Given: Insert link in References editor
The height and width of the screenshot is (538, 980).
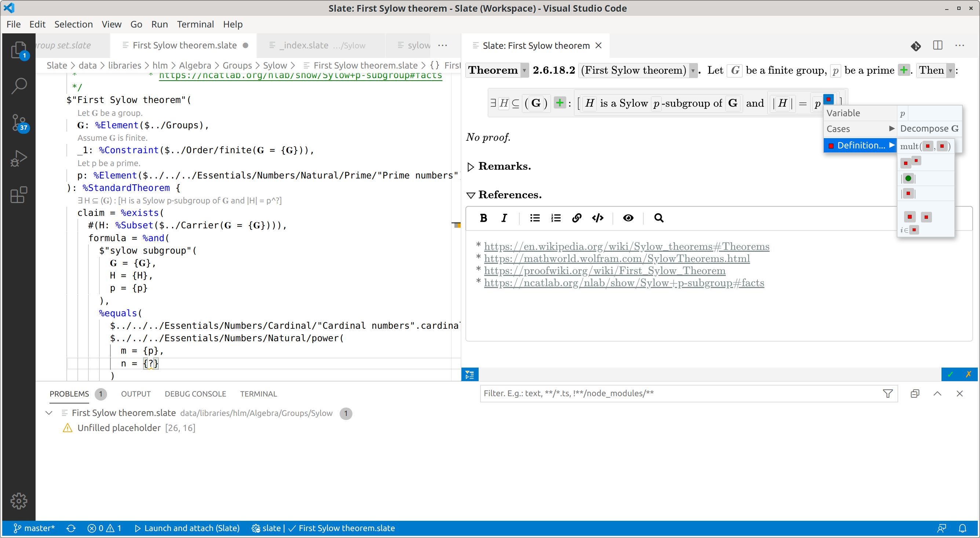Looking at the screenshot, I should point(576,218).
